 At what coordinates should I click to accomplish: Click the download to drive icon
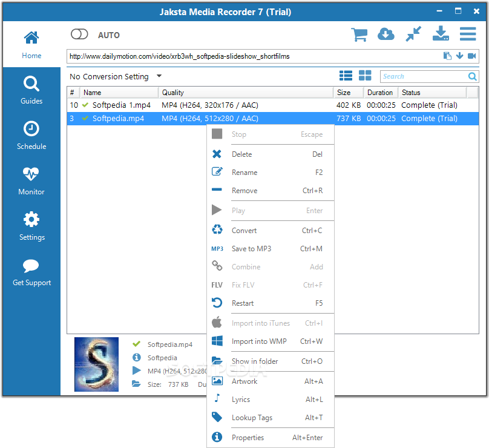[x=441, y=34]
